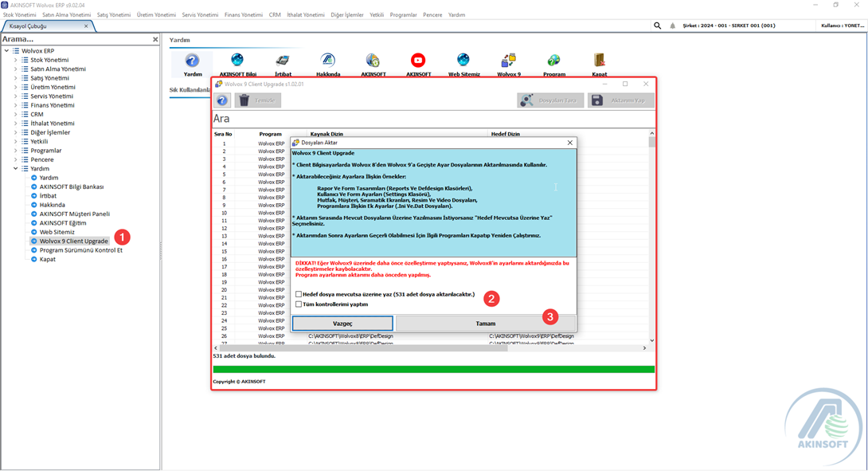Click the help question-mark in upgrade window
Screen dimensions: 868x471
[222, 100]
